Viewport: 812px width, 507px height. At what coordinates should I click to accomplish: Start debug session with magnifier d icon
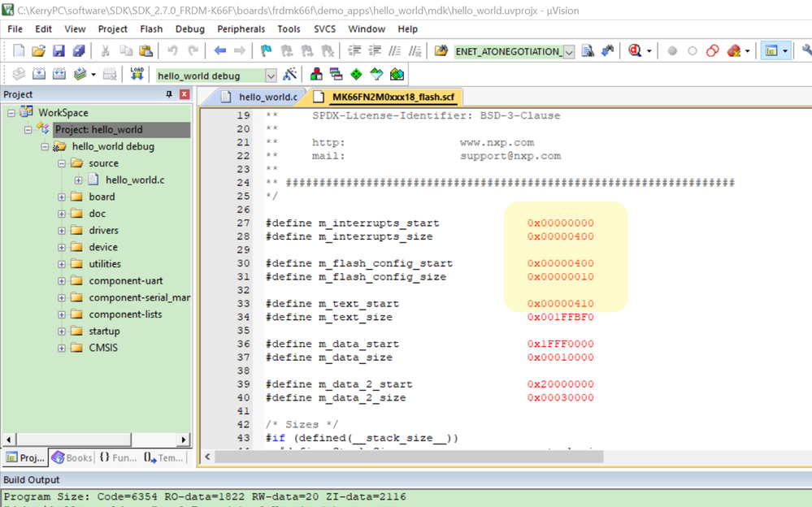click(634, 50)
